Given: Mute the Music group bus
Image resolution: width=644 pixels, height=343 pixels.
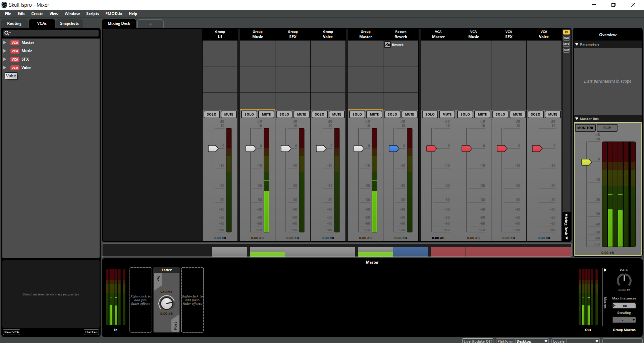Looking at the screenshot, I should click(x=266, y=115).
